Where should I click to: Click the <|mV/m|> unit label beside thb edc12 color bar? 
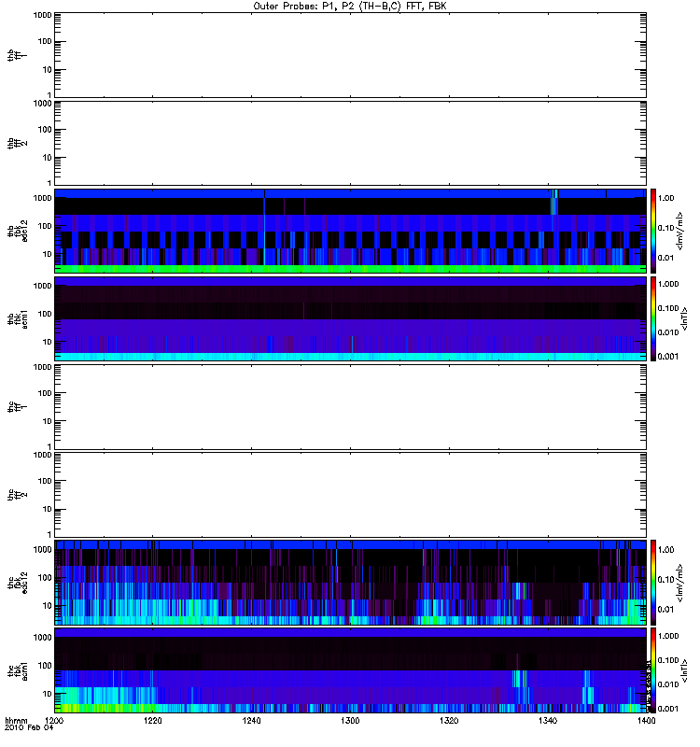pyautogui.click(x=679, y=231)
